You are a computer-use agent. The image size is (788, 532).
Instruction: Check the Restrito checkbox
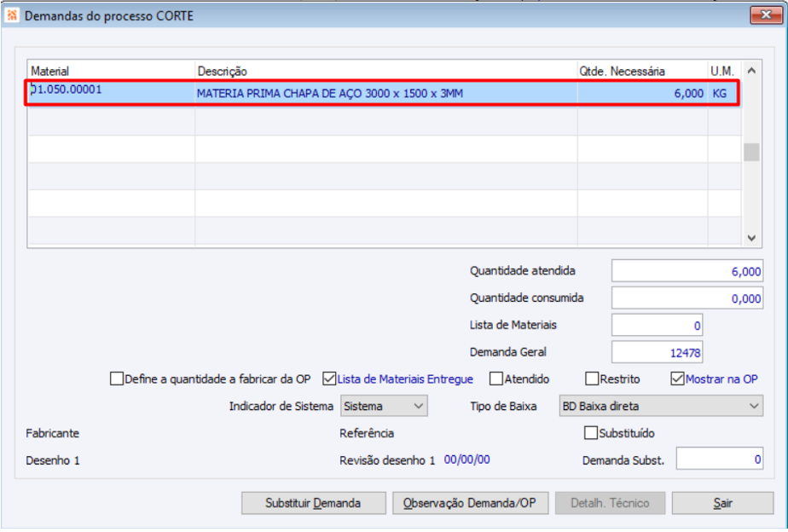[592, 379]
